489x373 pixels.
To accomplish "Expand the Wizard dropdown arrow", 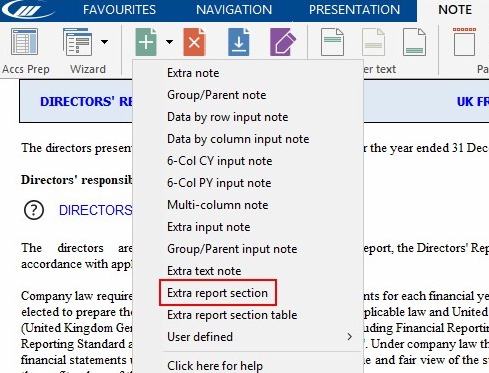I will point(104,42).
